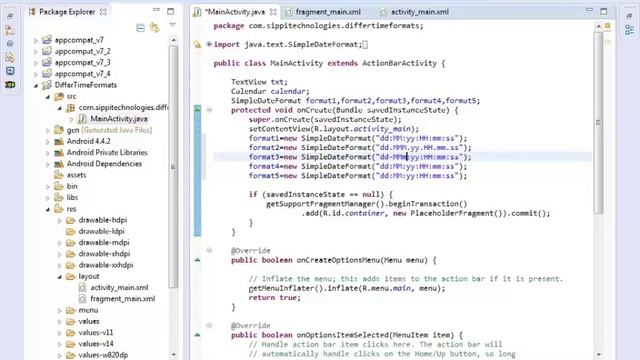
Task: Click editor scrollbar down arrow
Action: (x=598, y=355)
